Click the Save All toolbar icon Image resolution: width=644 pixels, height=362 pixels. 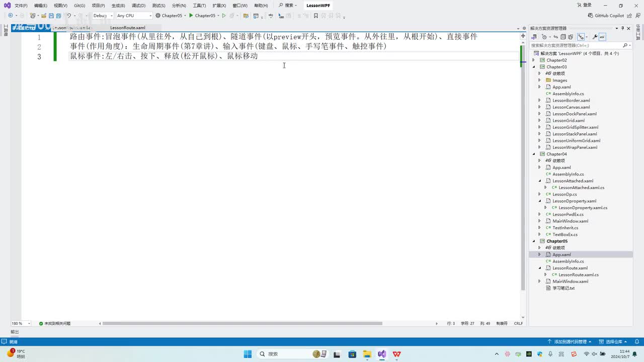point(58,16)
